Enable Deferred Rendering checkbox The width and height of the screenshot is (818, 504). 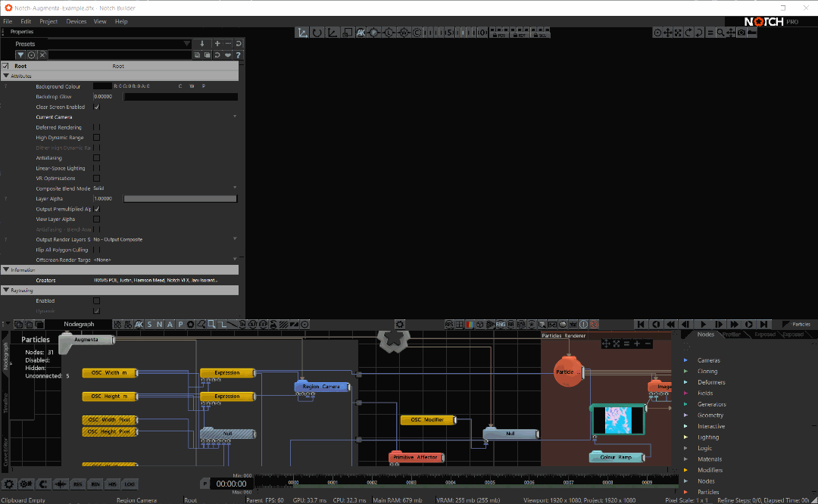click(x=96, y=127)
